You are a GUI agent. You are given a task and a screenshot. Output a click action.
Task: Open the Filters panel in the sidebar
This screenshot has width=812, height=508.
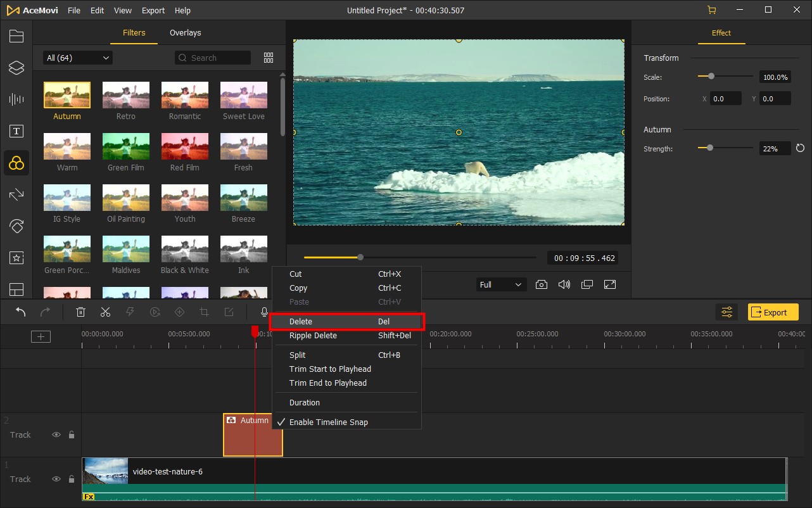point(16,163)
